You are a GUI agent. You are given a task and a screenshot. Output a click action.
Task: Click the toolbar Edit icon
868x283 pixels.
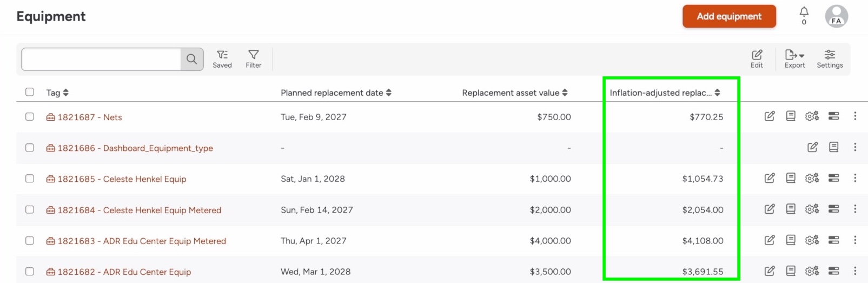coord(757,59)
